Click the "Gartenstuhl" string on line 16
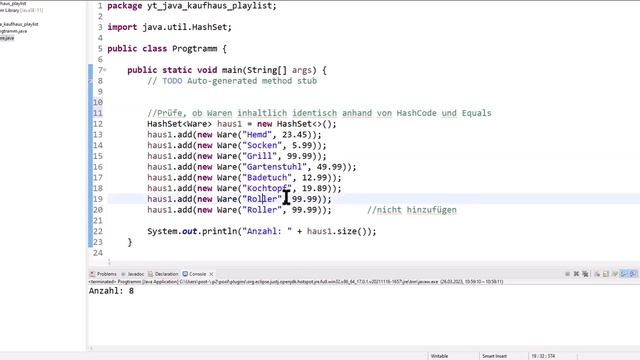This screenshot has width=640, height=360. pyautogui.click(x=275, y=167)
